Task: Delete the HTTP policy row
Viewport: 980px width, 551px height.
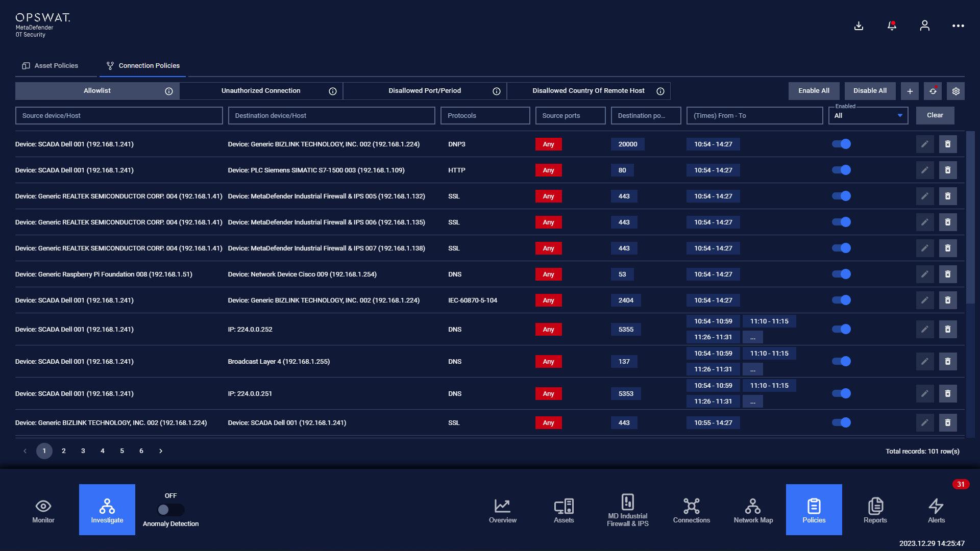Action: coord(948,170)
